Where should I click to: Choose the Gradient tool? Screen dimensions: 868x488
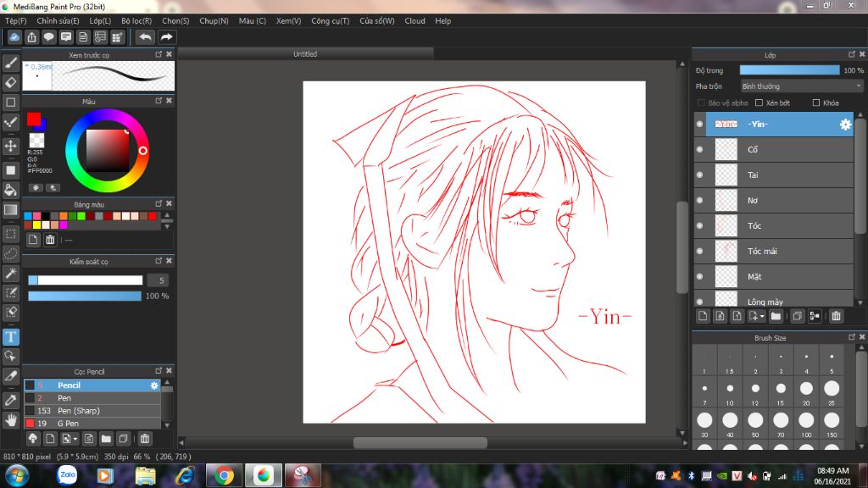point(10,210)
